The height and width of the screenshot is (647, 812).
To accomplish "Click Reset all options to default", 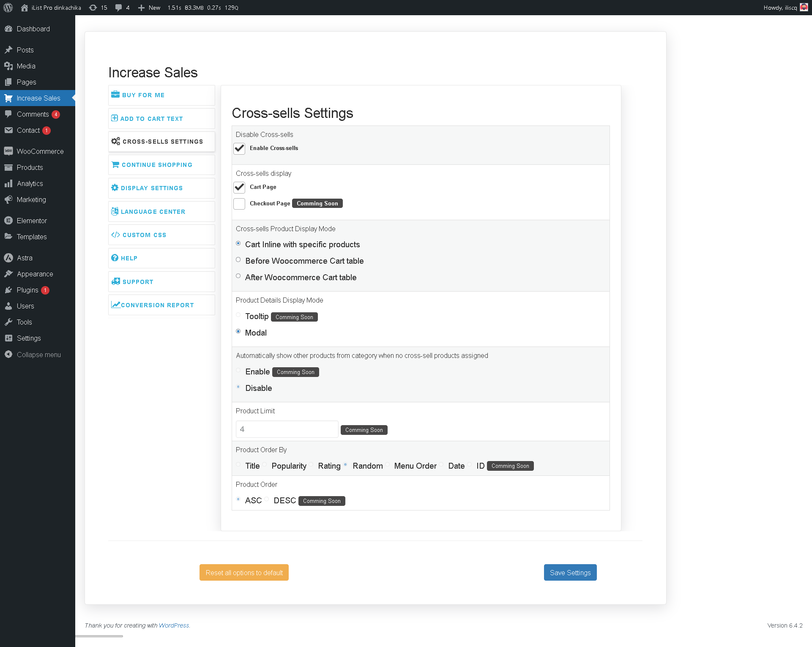I will tap(244, 573).
